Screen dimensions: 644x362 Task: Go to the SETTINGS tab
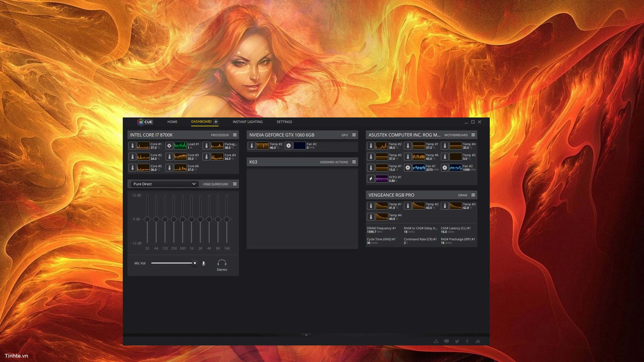[284, 122]
